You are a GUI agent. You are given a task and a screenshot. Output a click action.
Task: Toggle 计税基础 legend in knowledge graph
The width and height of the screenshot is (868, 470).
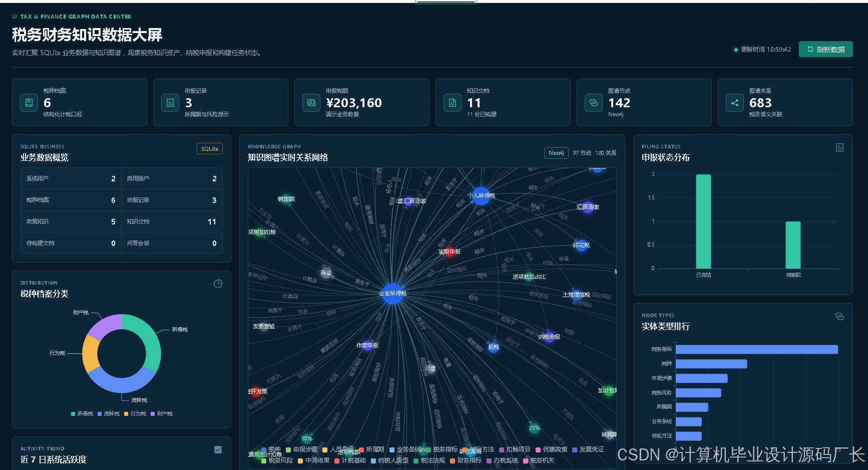click(350, 460)
